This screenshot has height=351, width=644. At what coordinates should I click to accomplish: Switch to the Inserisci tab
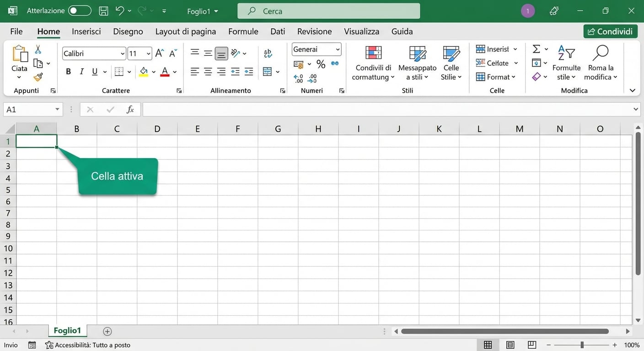(x=86, y=32)
